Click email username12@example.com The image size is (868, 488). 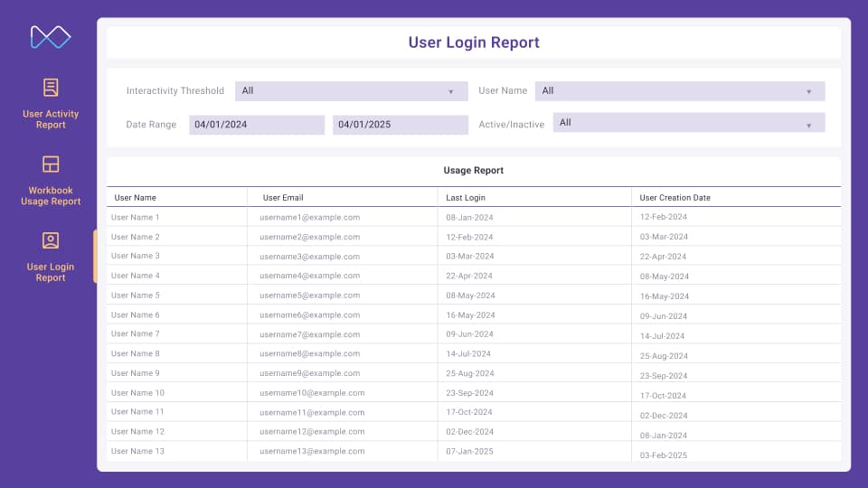click(x=312, y=432)
